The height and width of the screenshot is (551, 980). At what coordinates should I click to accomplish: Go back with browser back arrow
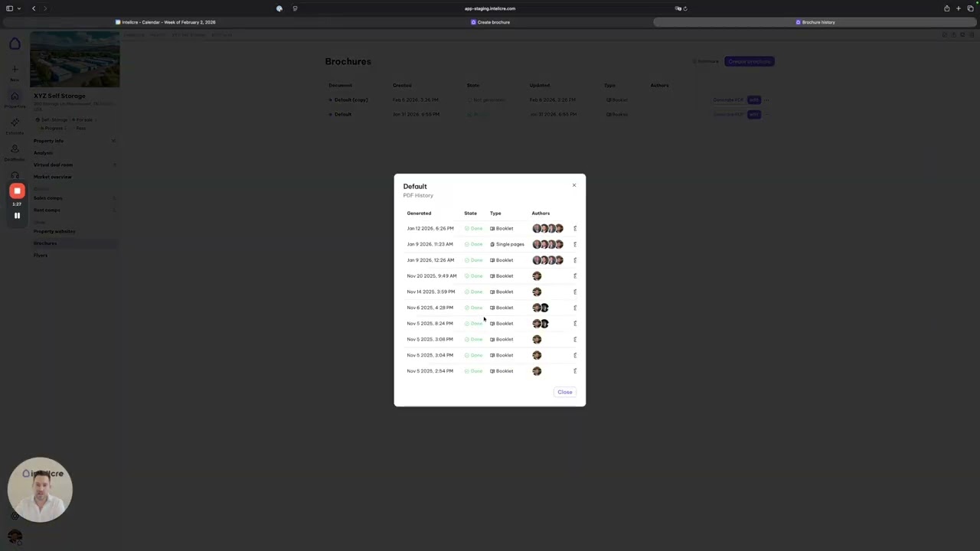tap(34, 8)
